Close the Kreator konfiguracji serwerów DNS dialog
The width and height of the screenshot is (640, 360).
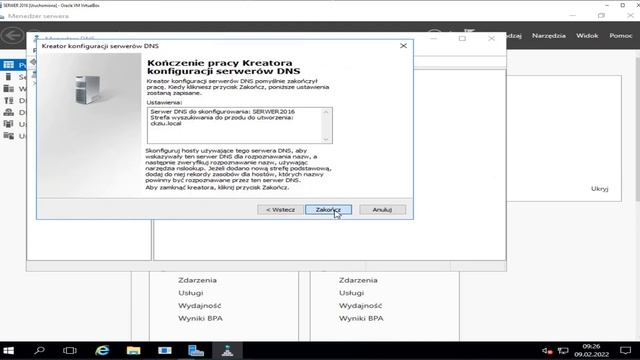[x=403, y=46]
